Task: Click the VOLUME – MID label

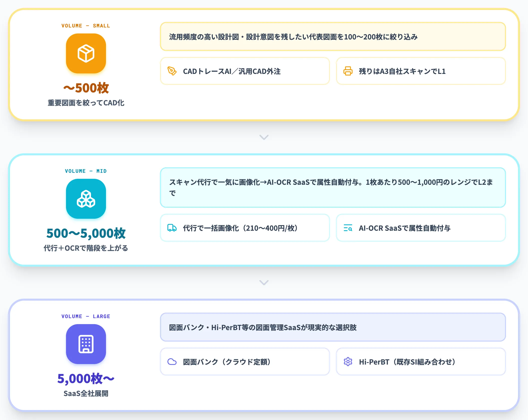Action: (86, 171)
